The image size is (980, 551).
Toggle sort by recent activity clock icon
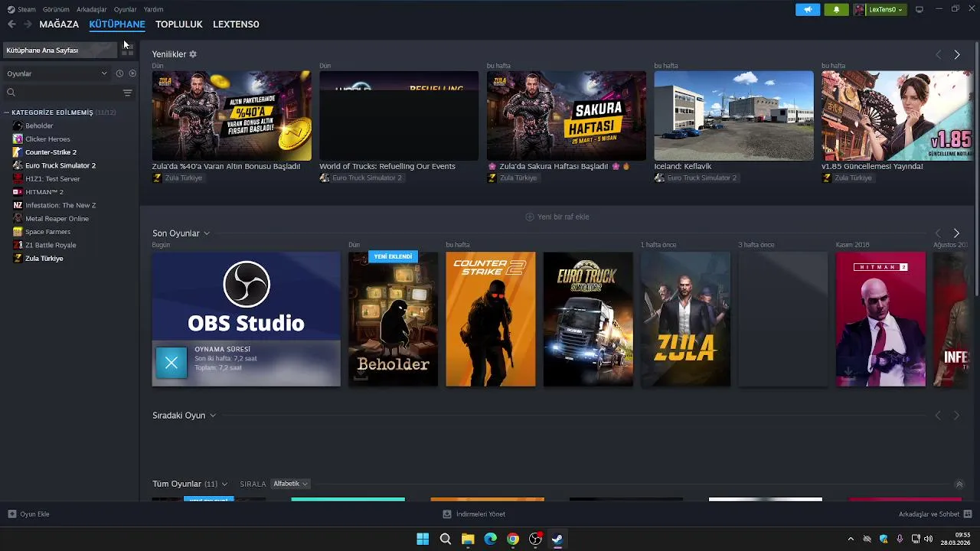(119, 73)
